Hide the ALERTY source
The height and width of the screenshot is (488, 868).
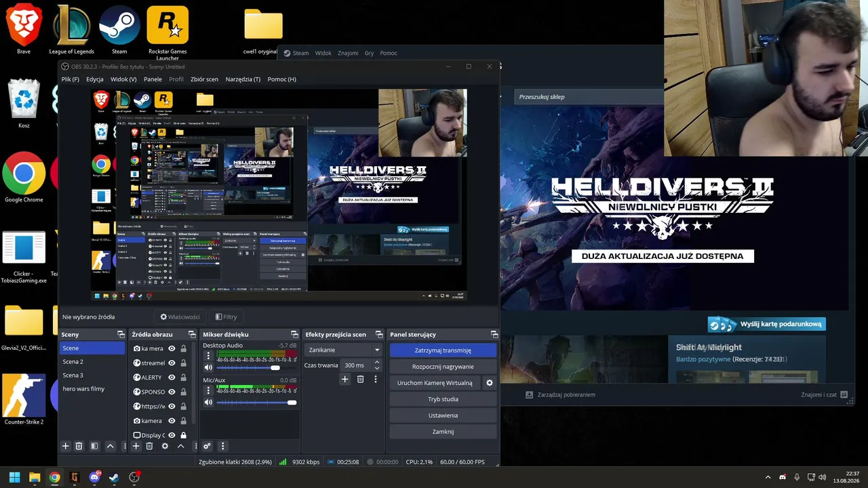tap(172, 378)
